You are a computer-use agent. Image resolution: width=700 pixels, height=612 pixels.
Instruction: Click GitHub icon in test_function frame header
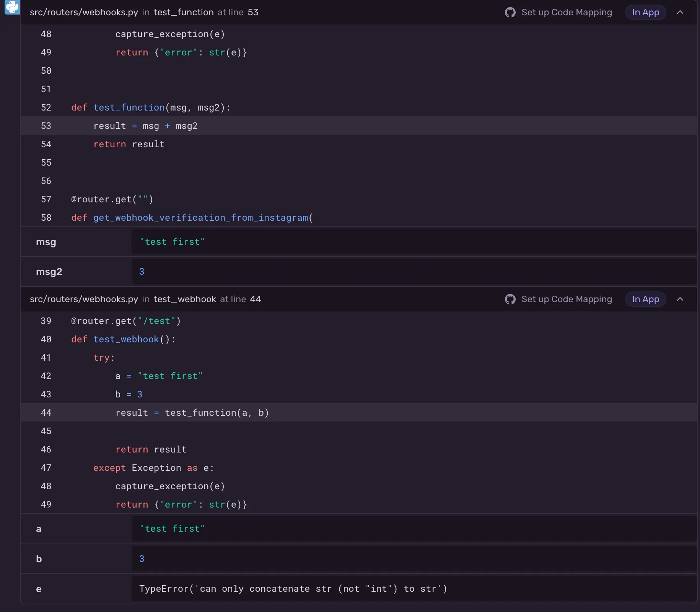coord(510,12)
